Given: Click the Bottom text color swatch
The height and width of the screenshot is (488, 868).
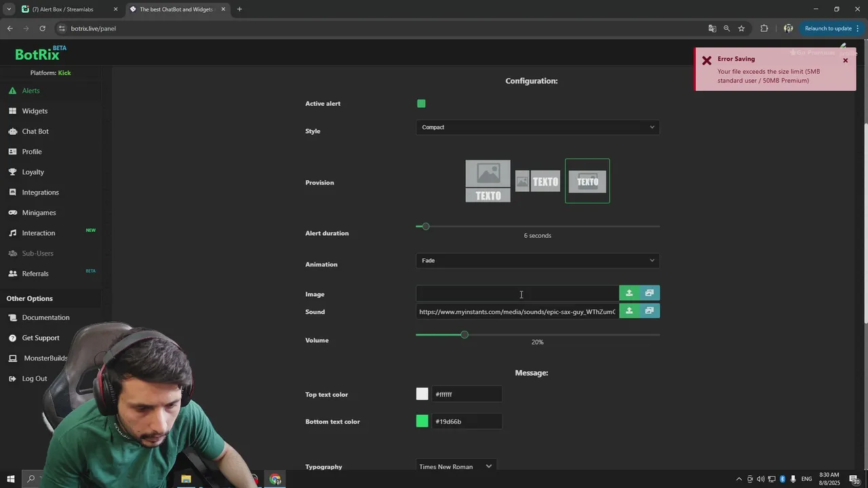Looking at the screenshot, I should [x=422, y=421].
